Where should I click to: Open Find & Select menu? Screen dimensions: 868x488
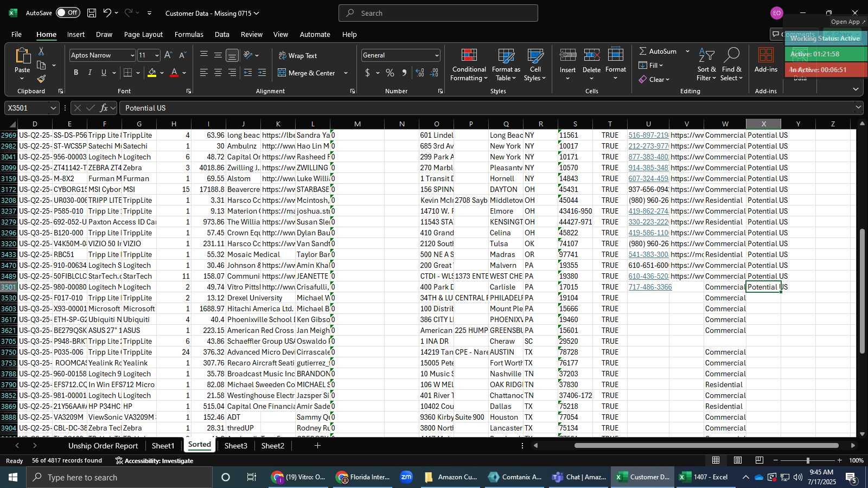[x=732, y=65]
